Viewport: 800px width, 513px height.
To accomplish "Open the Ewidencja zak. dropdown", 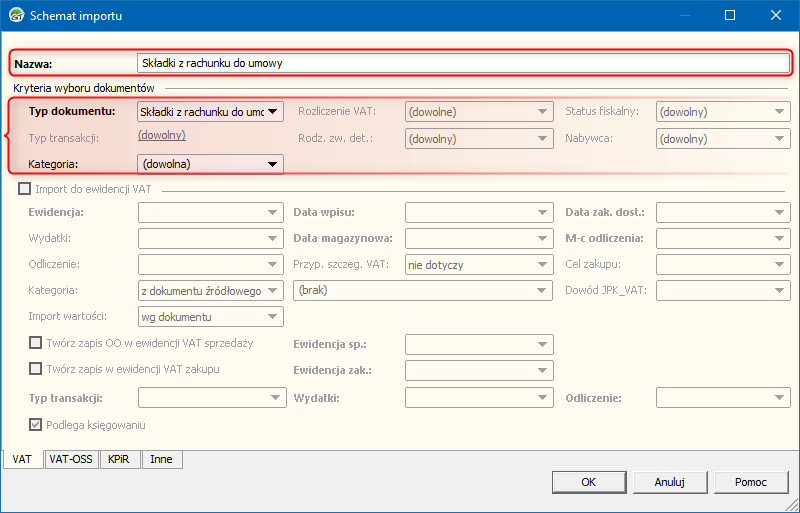I will click(x=479, y=371).
